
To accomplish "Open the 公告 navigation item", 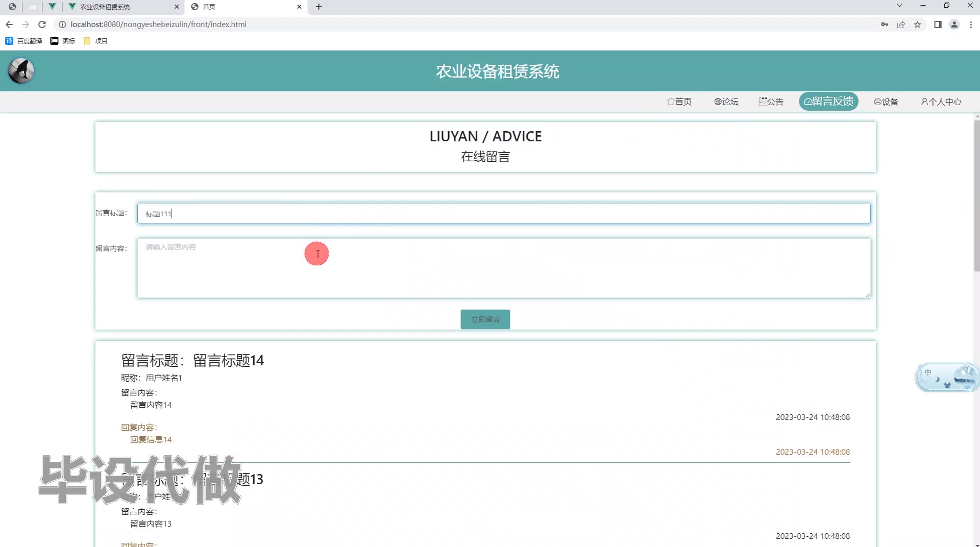I will click(771, 102).
